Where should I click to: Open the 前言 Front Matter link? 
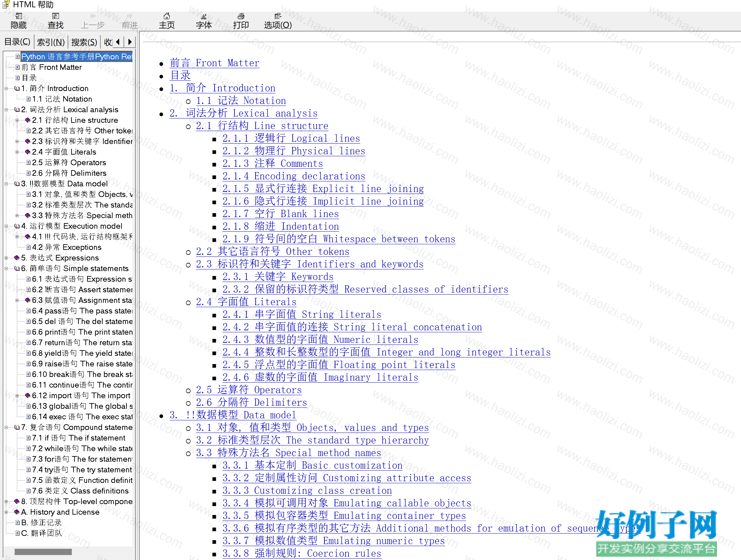[x=215, y=63]
